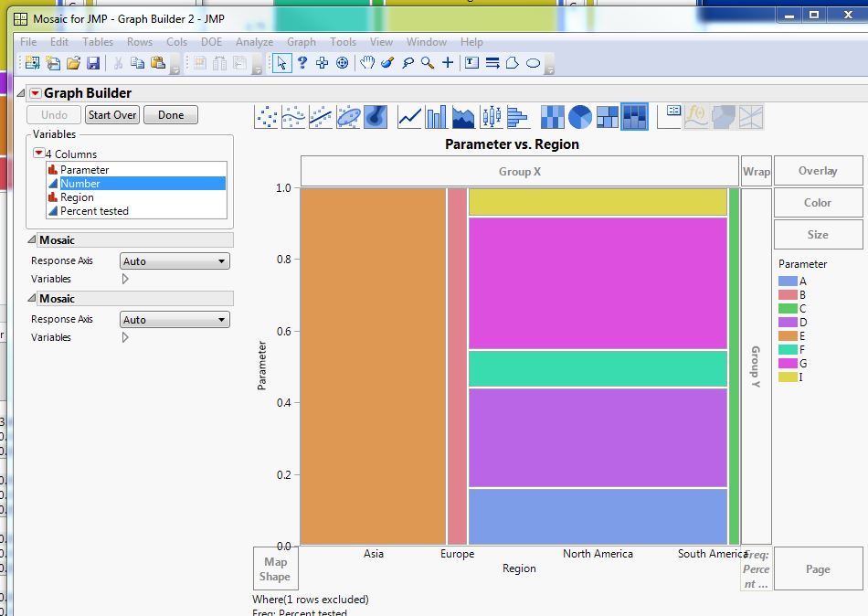Open the Graph menu

point(301,42)
